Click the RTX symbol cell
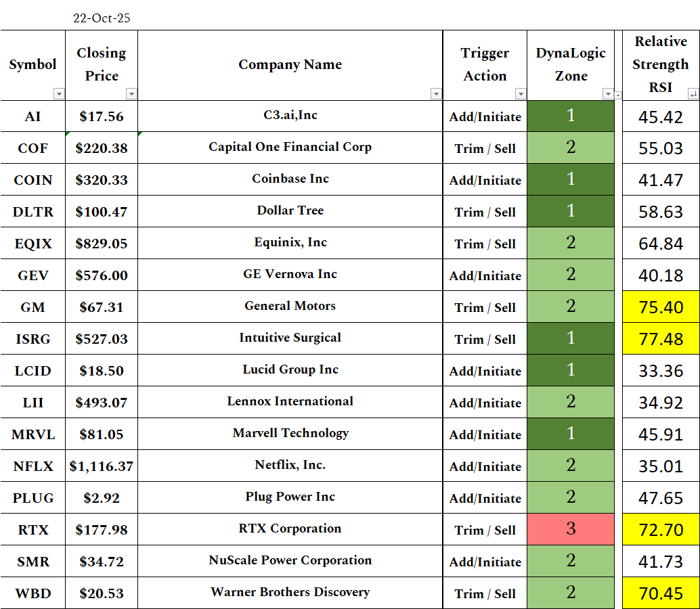This screenshot has height=609, width=700. [x=33, y=530]
